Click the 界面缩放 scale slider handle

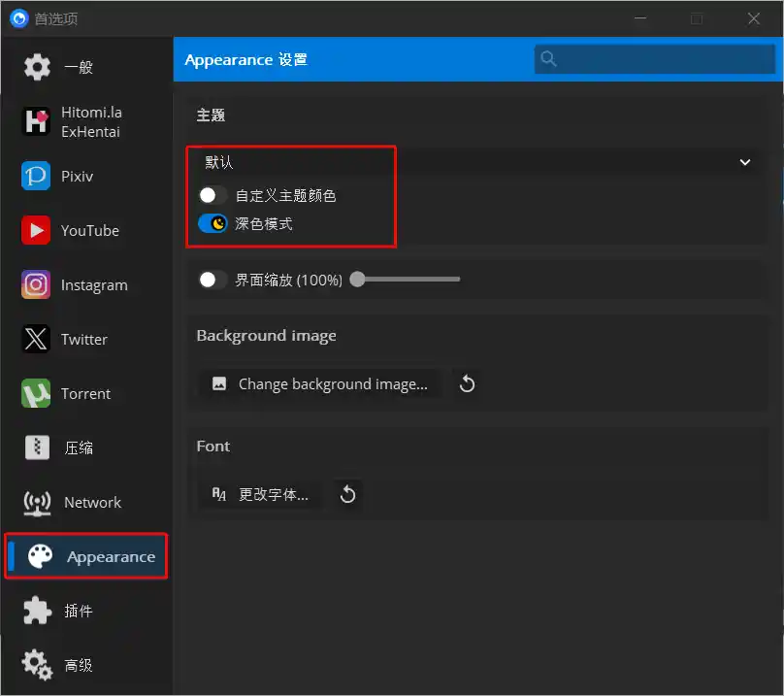pyautogui.click(x=358, y=280)
